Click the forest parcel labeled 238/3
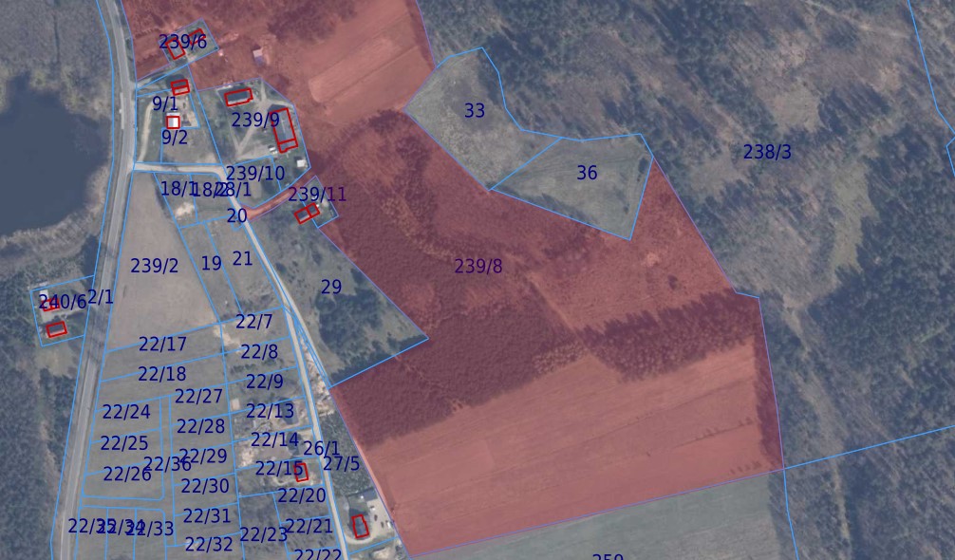Screen dimensions: 955x560 [767, 152]
